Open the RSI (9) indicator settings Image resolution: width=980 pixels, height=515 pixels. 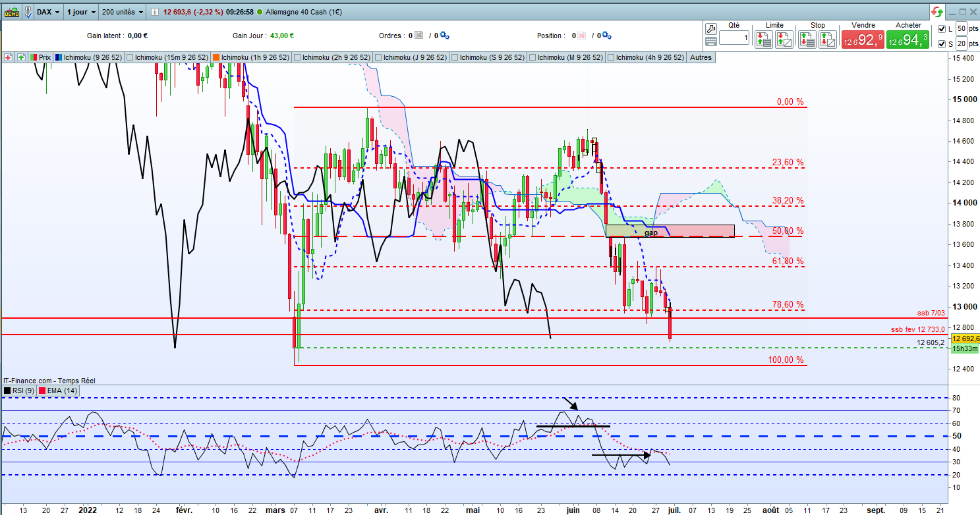coord(22,391)
